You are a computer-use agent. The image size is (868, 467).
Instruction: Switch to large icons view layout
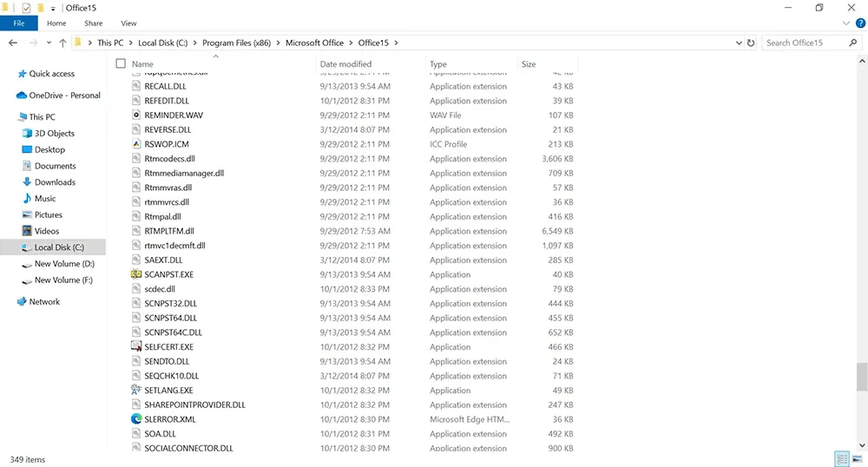pyautogui.click(x=858, y=459)
